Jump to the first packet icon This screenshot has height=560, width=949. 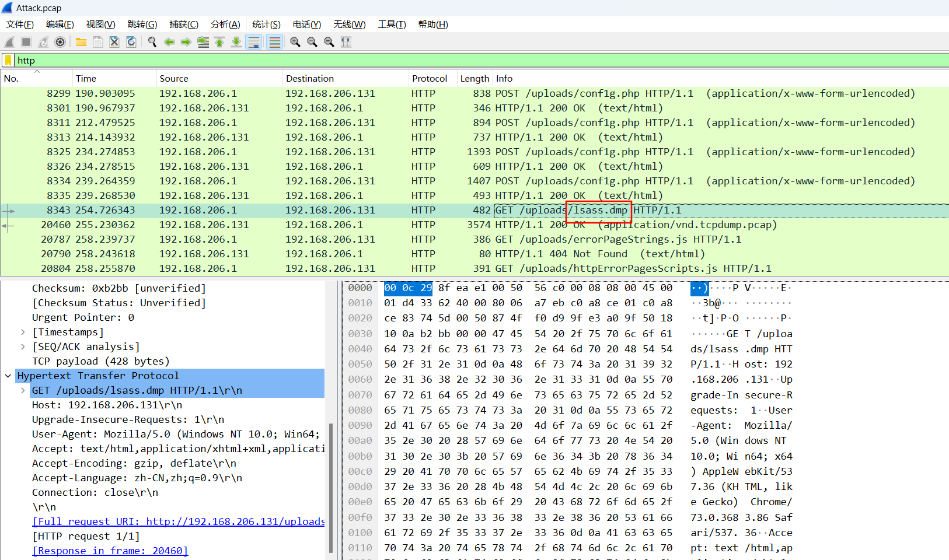(220, 42)
